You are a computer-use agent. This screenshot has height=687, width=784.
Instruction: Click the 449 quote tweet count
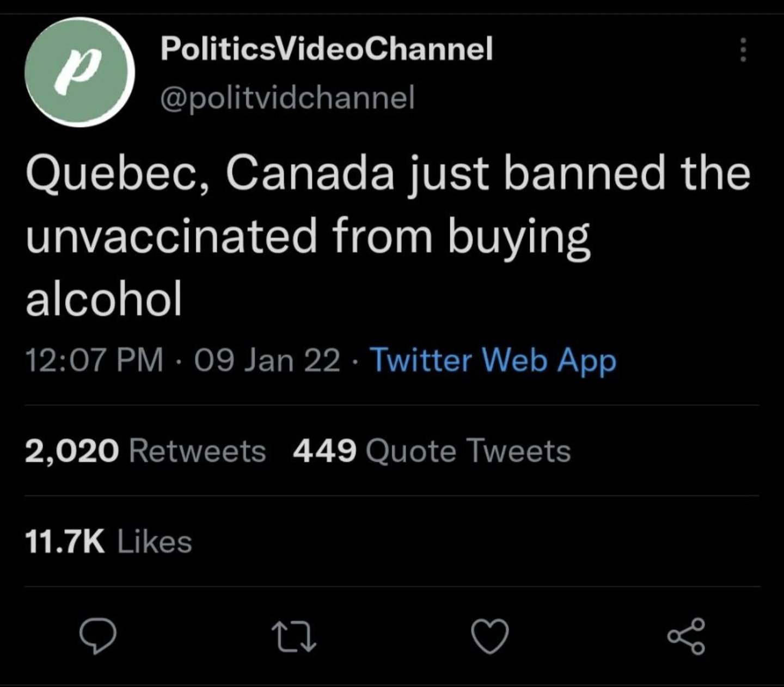coord(324,451)
